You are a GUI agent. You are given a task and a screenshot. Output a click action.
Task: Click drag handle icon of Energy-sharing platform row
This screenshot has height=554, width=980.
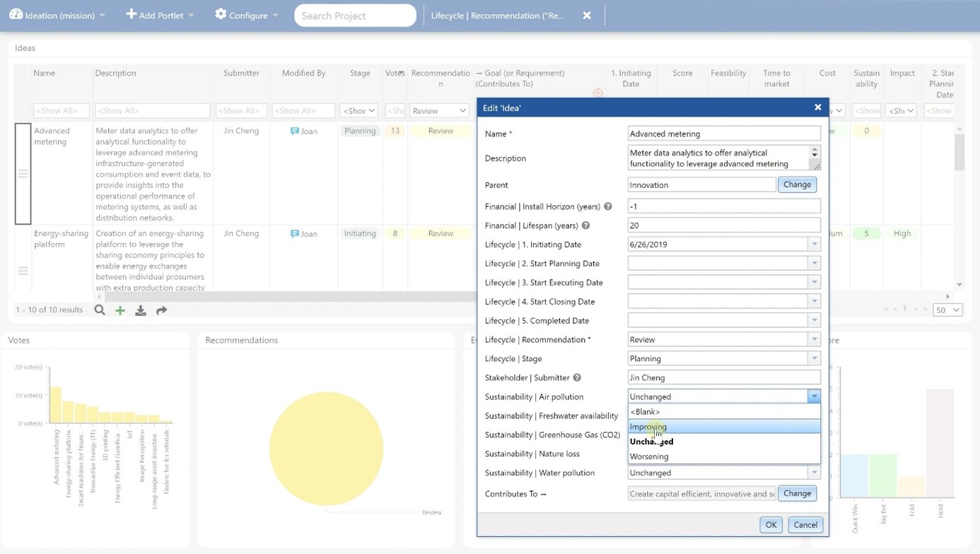point(23,271)
